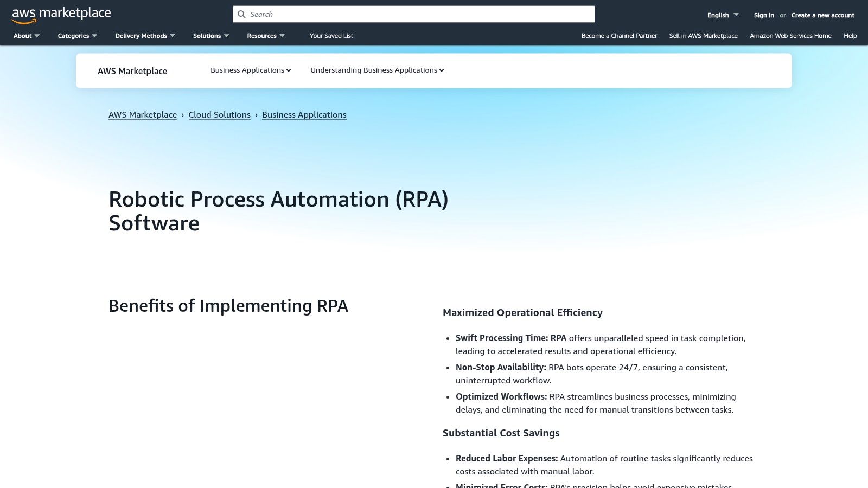
Task: Click Maximized Operational Efficiency subheading
Action: click(x=522, y=313)
